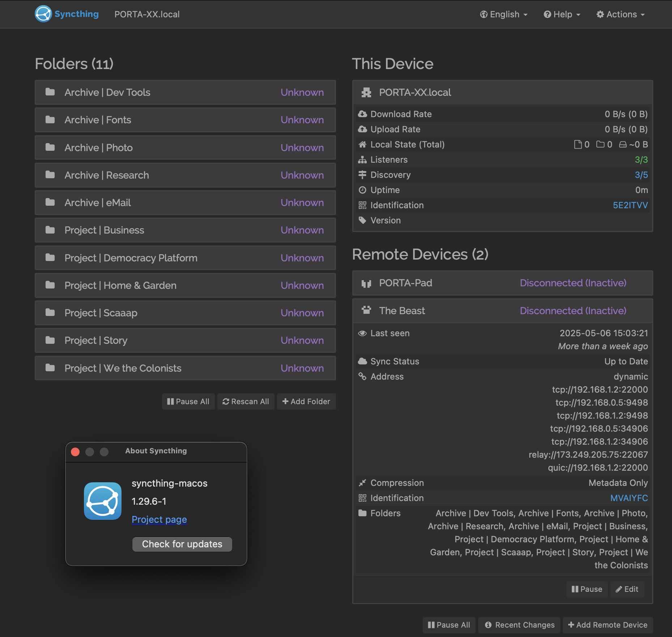Click Check for updates in About window

[182, 544]
